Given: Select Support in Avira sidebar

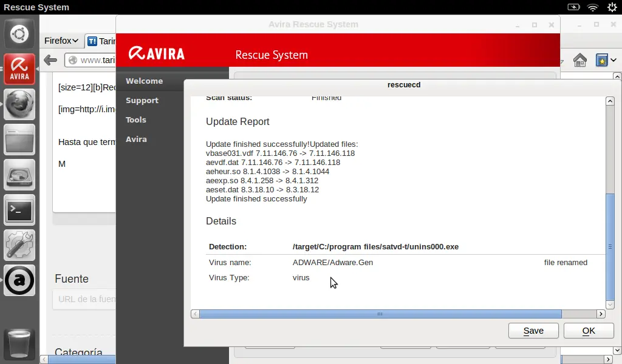Looking at the screenshot, I should click(142, 100).
